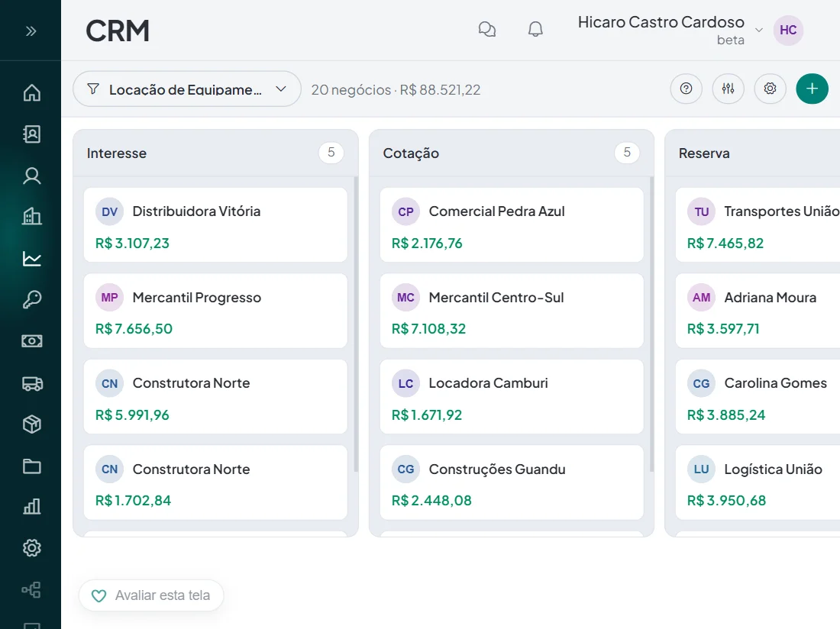This screenshot has width=840, height=629.
Task: Click the Cotação column scrollbar
Action: 651,324
